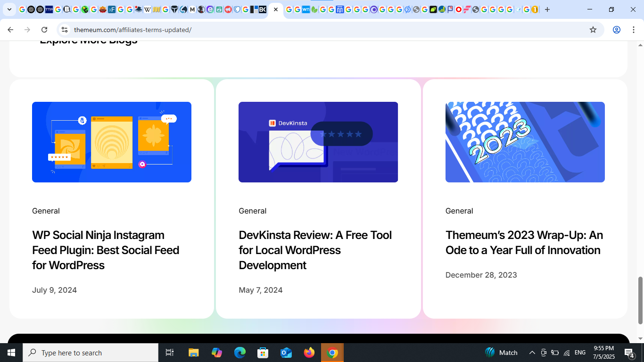Open DevKinsta Review article title
644x362 pixels.
coord(315,250)
